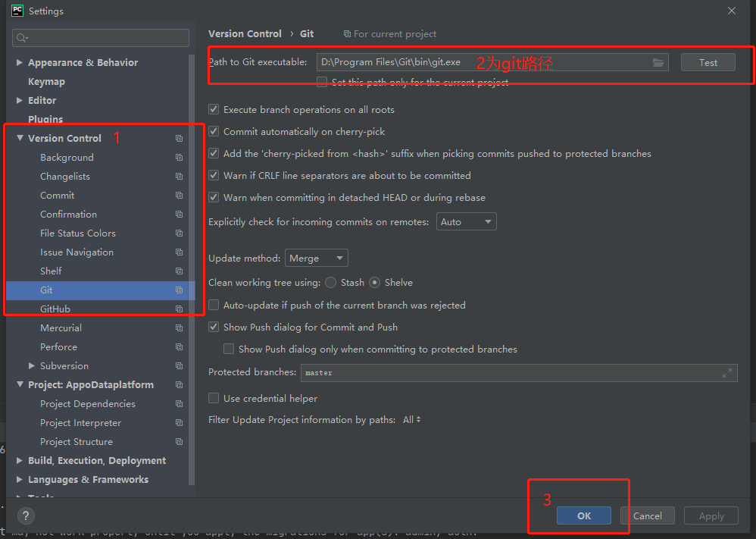Enable Use credential helper checkbox
The image size is (756, 539).
click(x=214, y=398)
